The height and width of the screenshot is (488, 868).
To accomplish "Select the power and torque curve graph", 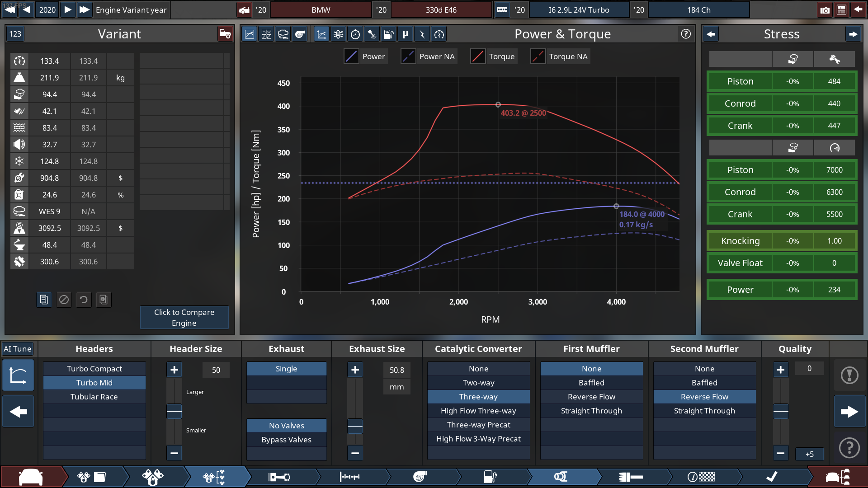I will point(321,34).
